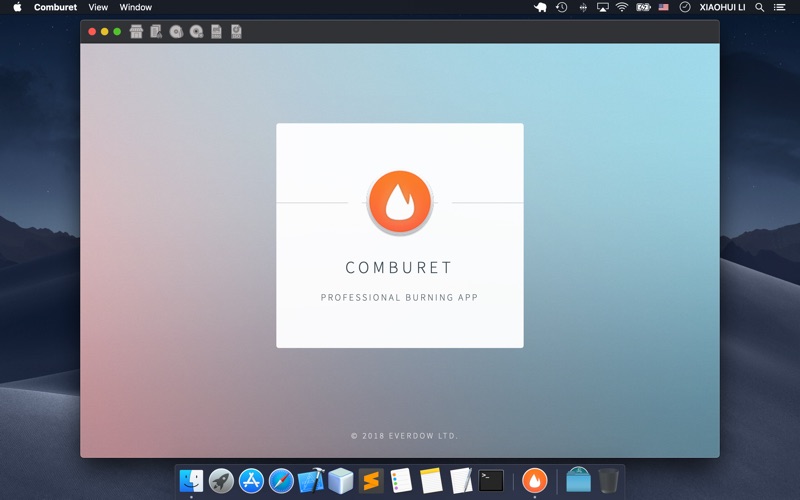Open the DMG image toolbar icon
Viewport: 800px width, 500px height.
click(x=216, y=32)
